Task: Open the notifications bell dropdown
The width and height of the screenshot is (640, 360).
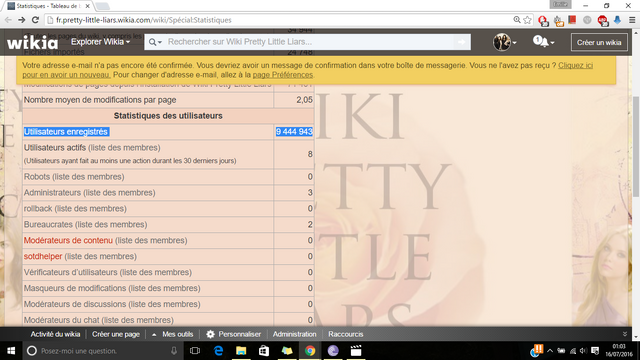Action: click(544, 42)
